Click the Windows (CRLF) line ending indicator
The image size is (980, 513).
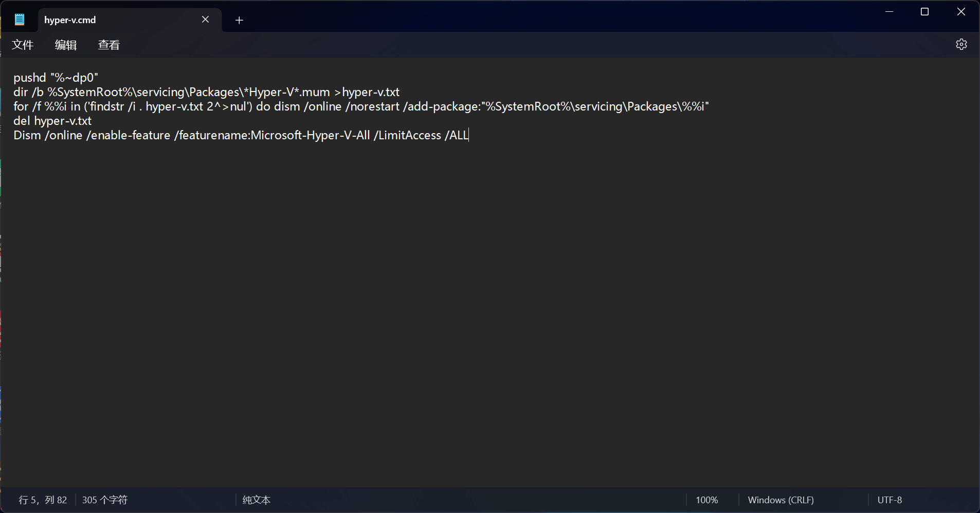[781, 500]
